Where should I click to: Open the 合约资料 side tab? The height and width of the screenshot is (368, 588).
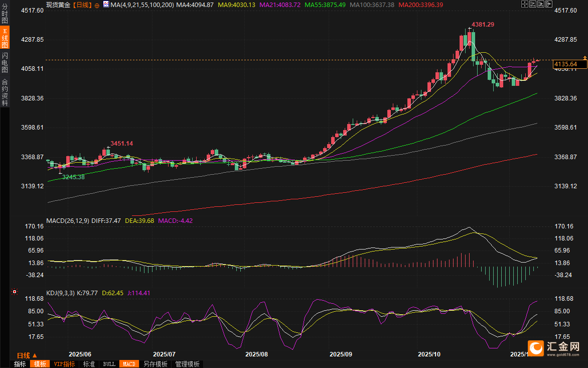(x=5, y=92)
